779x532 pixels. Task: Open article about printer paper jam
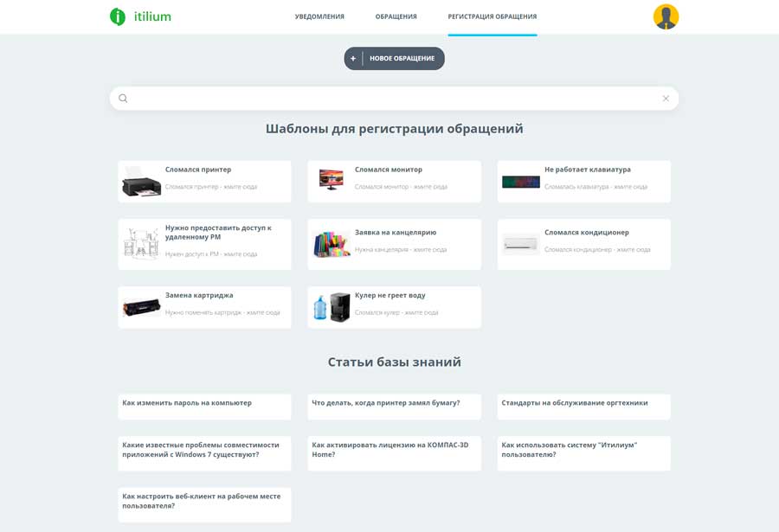pos(386,403)
